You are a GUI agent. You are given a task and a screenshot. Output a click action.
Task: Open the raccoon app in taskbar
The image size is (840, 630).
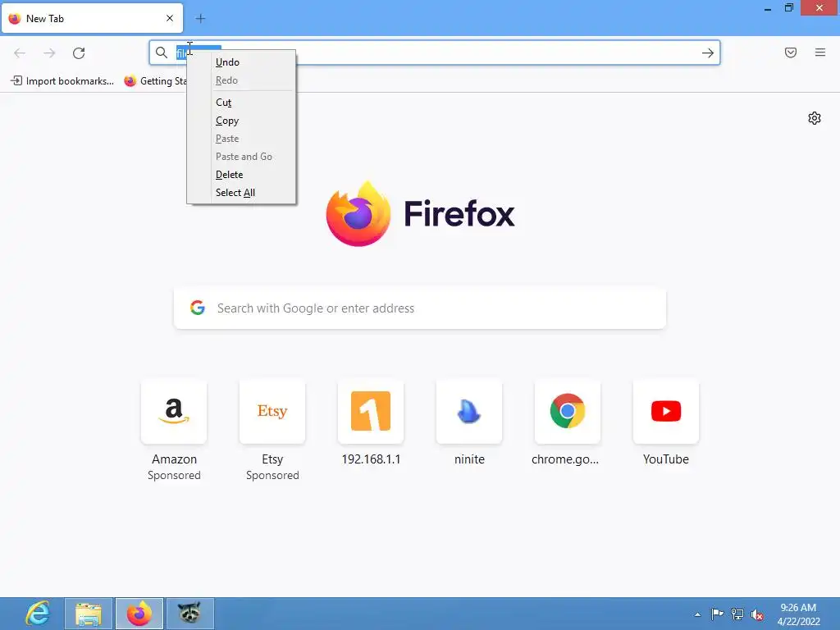189,614
